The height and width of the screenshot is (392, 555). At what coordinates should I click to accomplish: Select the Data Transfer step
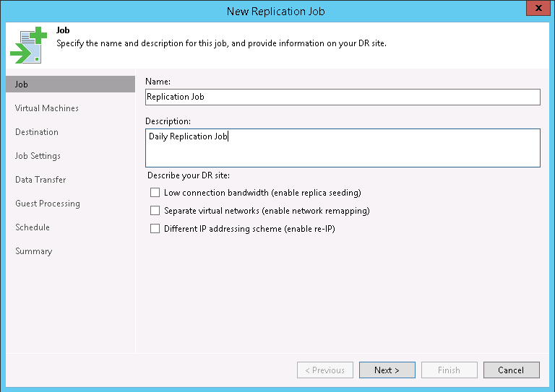[40, 180]
